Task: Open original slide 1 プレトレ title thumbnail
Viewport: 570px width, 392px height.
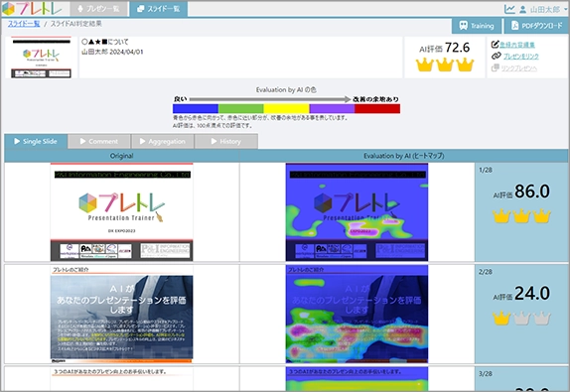Action: (x=121, y=211)
